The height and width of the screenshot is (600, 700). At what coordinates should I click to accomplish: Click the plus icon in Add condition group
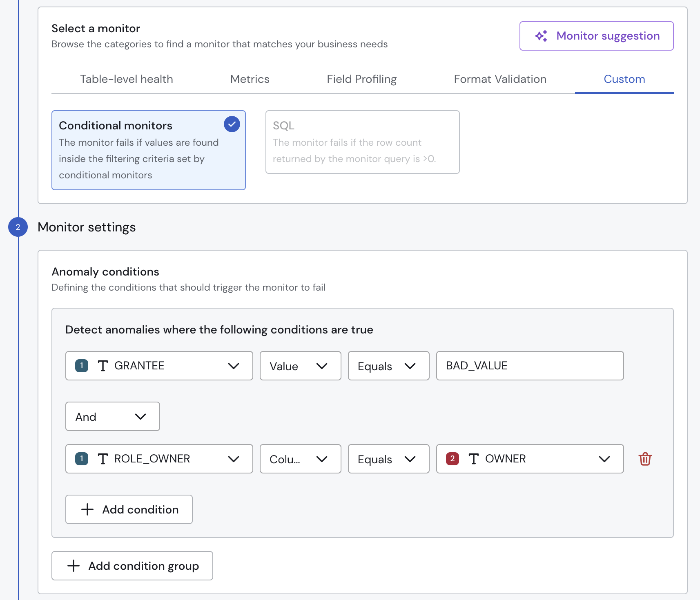point(74,566)
